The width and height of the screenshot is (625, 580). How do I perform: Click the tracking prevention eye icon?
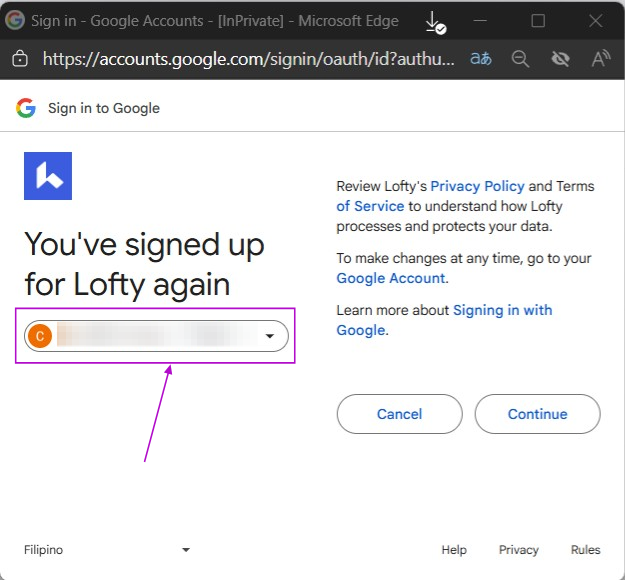click(x=560, y=59)
